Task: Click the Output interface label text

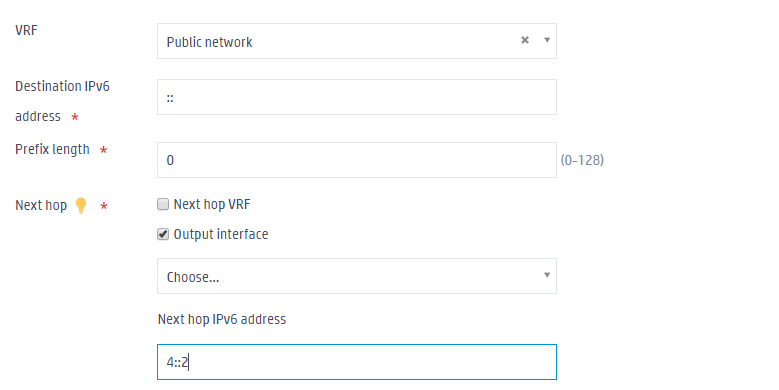Action: click(221, 234)
